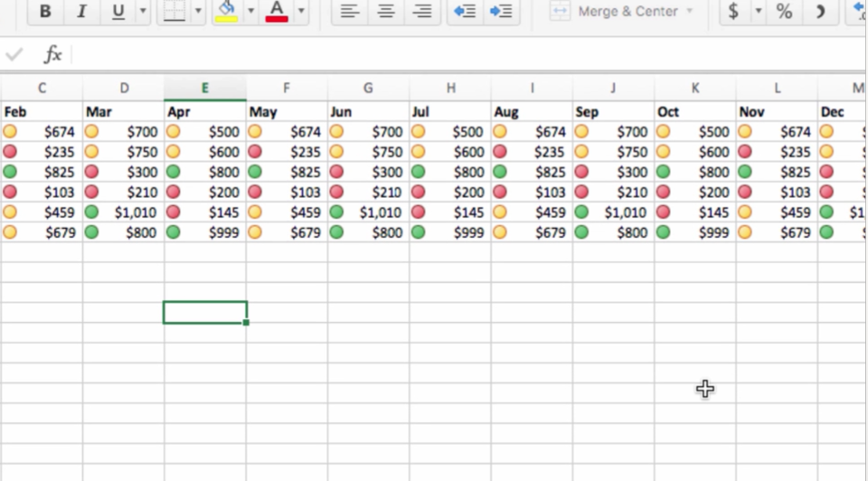868x481 pixels.
Task: Select the Jun header cell
Action: pyautogui.click(x=368, y=112)
